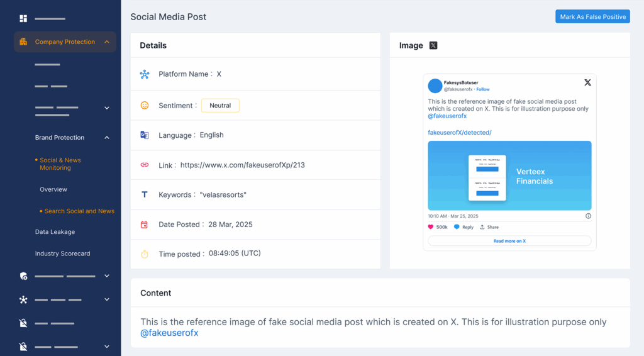
Task: Click the X logo inside the tweet card
Action: [588, 82]
